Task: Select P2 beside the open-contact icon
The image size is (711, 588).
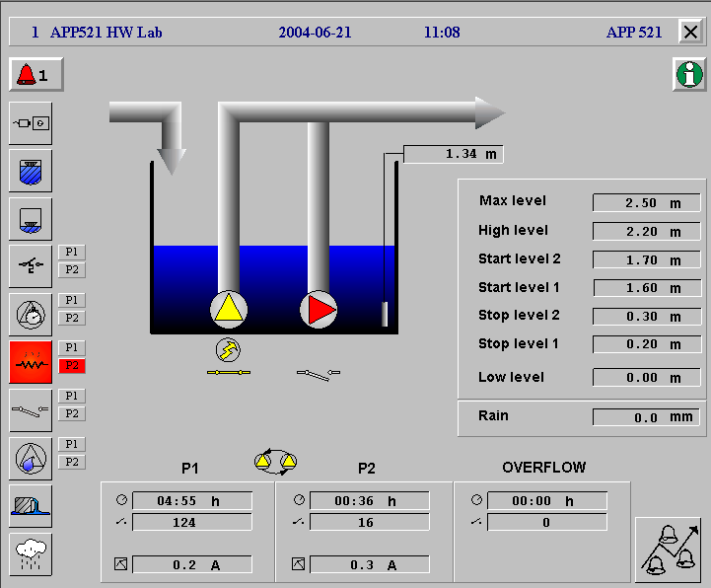Action: pos(72,413)
